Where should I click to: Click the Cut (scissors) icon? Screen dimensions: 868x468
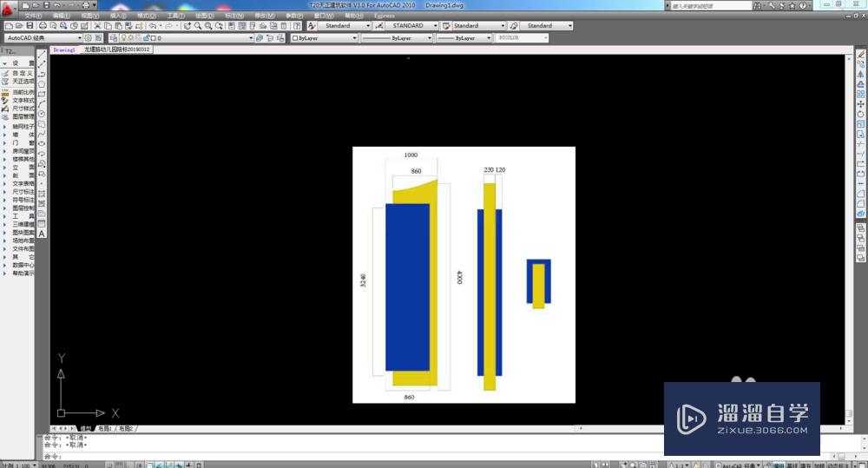point(97,26)
